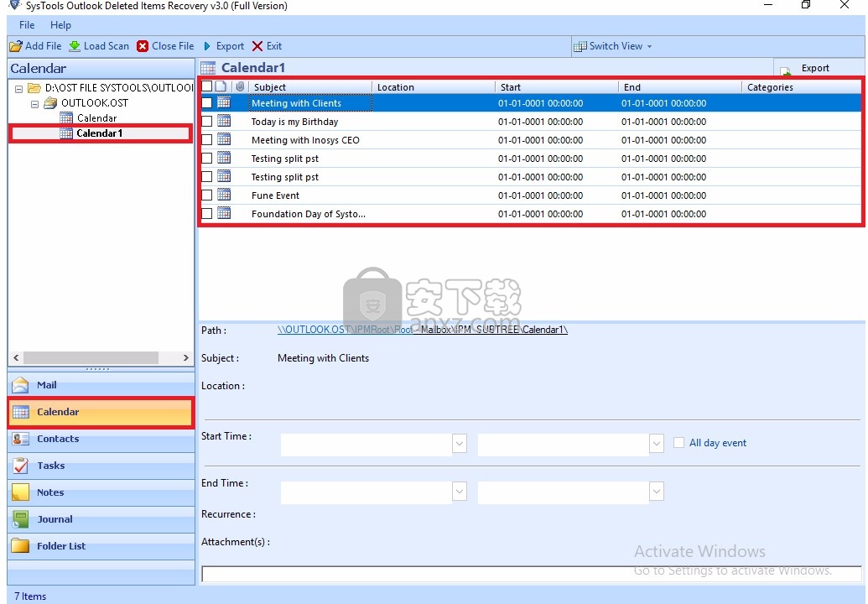Click scroll right arrow of folder tree
Image resolution: width=868 pixels, height=604 pixels.
pos(186,357)
